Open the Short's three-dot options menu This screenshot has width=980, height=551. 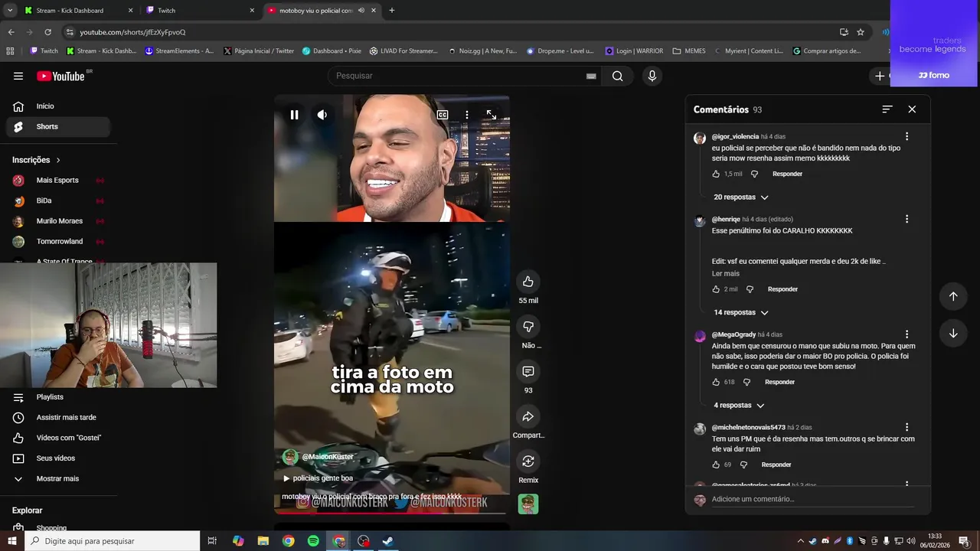(x=467, y=115)
